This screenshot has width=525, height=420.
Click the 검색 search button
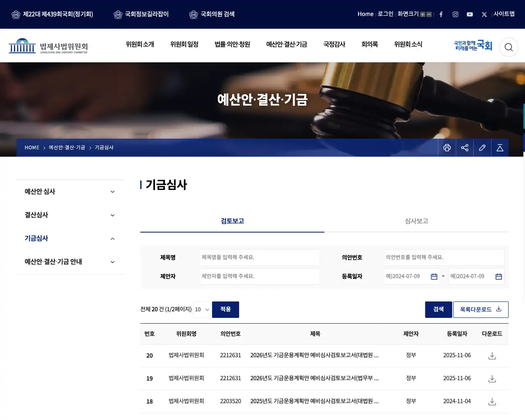pyautogui.click(x=438, y=310)
